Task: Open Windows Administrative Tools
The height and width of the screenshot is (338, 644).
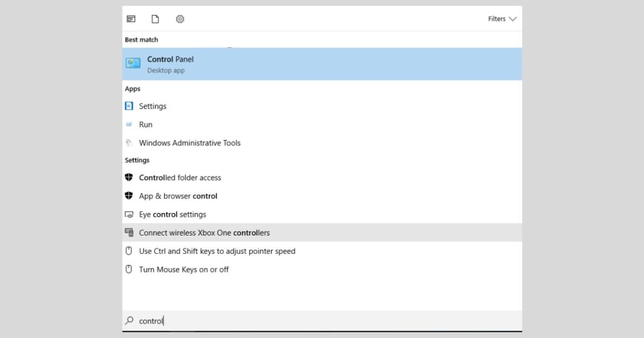Action: (x=189, y=143)
